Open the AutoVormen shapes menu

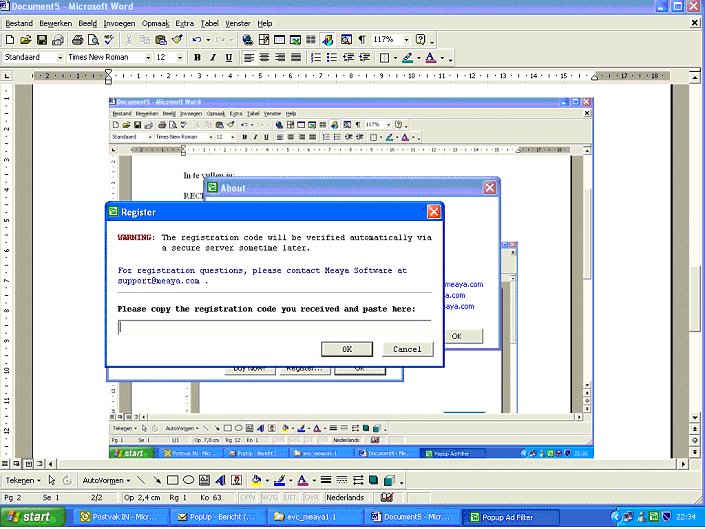pos(106,480)
